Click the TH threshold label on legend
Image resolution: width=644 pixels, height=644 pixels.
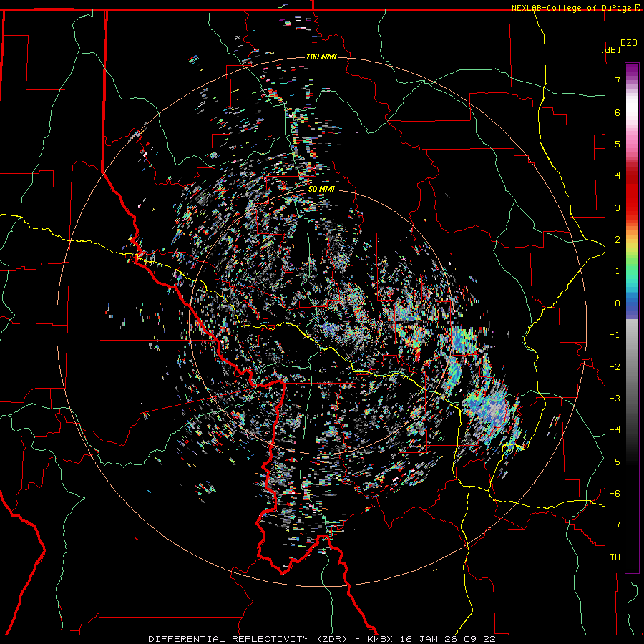point(615,557)
